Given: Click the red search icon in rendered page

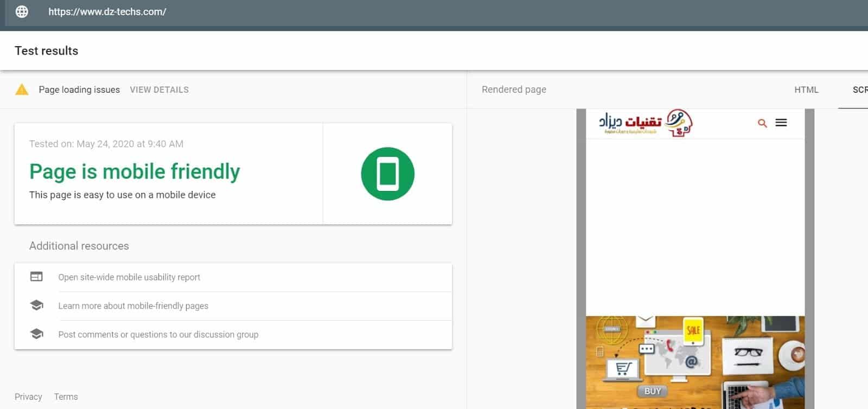Looking at the screenshot, I should 762,123.
